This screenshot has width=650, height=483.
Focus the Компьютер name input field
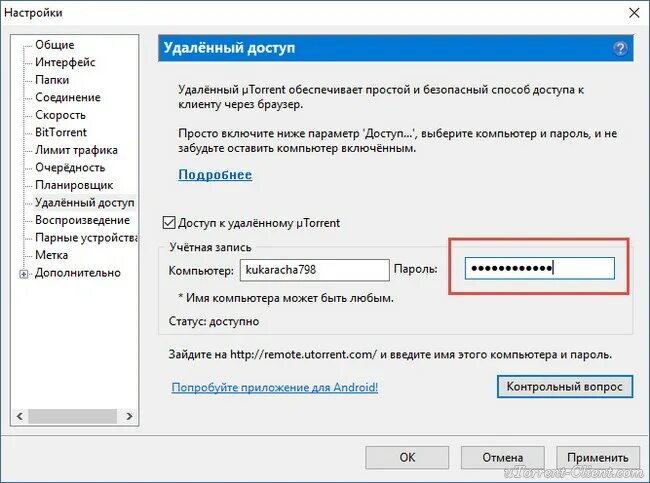point(315,270)
